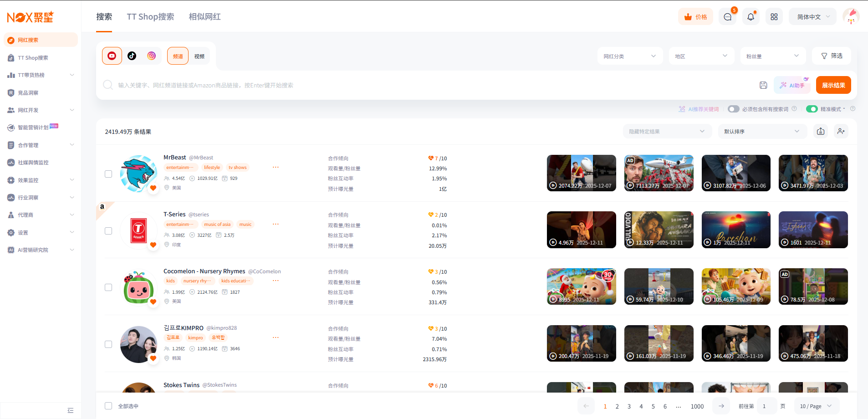Choose the Instagram platform icon
The width and height of the screenshot is (868, 419).
152,56
